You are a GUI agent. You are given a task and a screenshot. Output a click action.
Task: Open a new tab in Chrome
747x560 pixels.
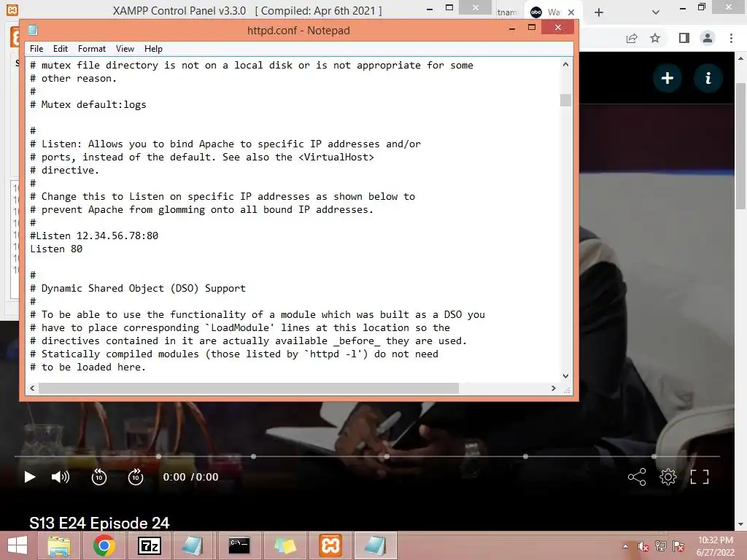click(x=599, y=12)
